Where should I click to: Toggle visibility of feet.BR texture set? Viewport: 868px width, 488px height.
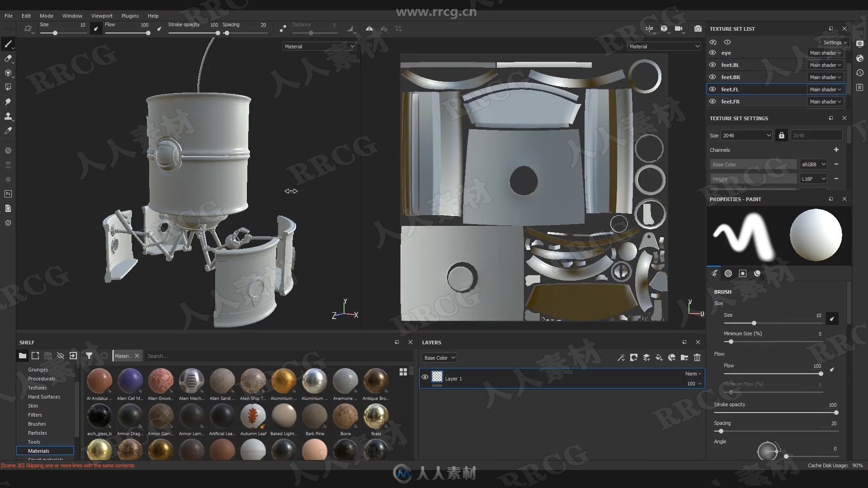coord(713,76)
